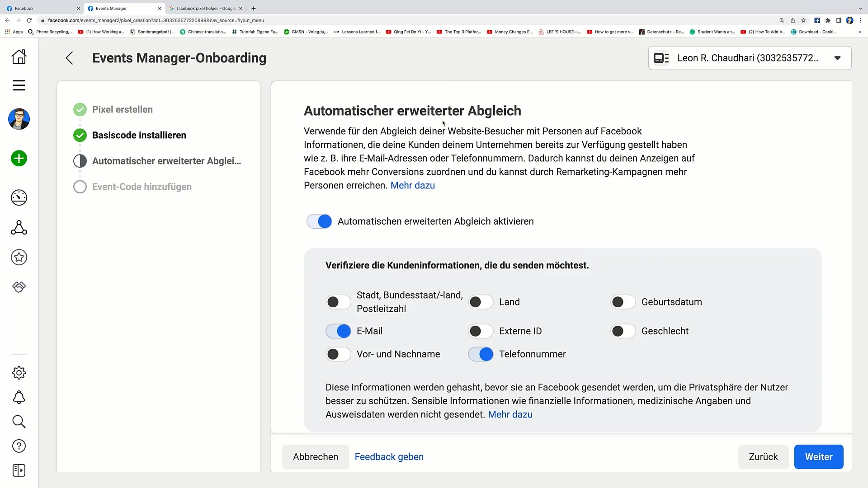The width and height of the screenshot is (868, 488).
Task: Open the extensions puzzle icon
Action: coord(828,20)
